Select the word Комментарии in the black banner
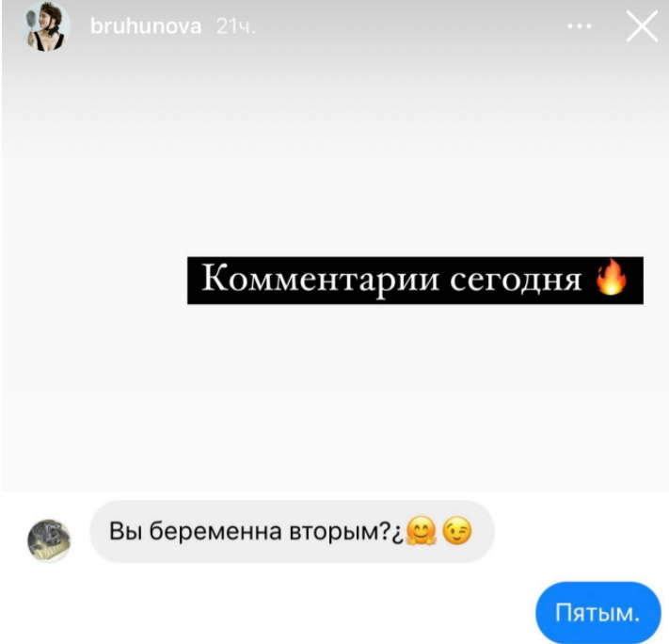The image size is (669, 644). [321, 280]
